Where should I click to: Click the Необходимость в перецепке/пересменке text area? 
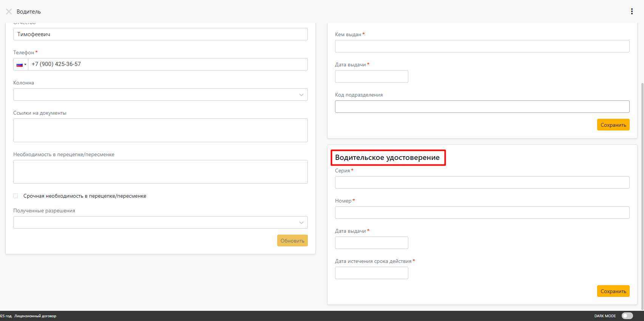tap(160, 172)
